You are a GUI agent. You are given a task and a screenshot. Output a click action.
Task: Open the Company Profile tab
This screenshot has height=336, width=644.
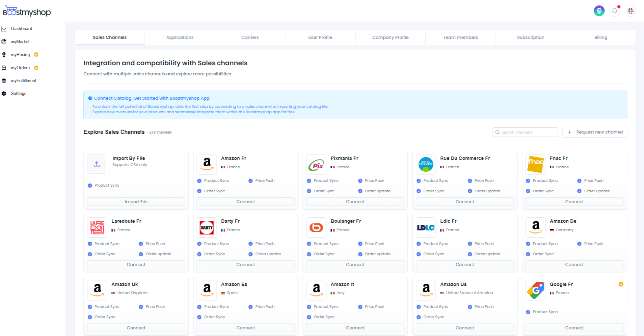click(x=391, y=38)
